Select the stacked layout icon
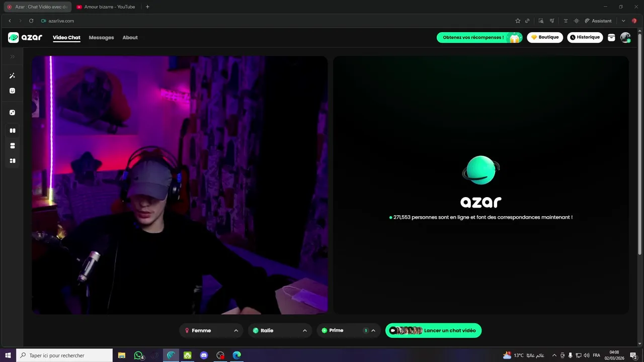644x362 pixels. pos(13,146)
